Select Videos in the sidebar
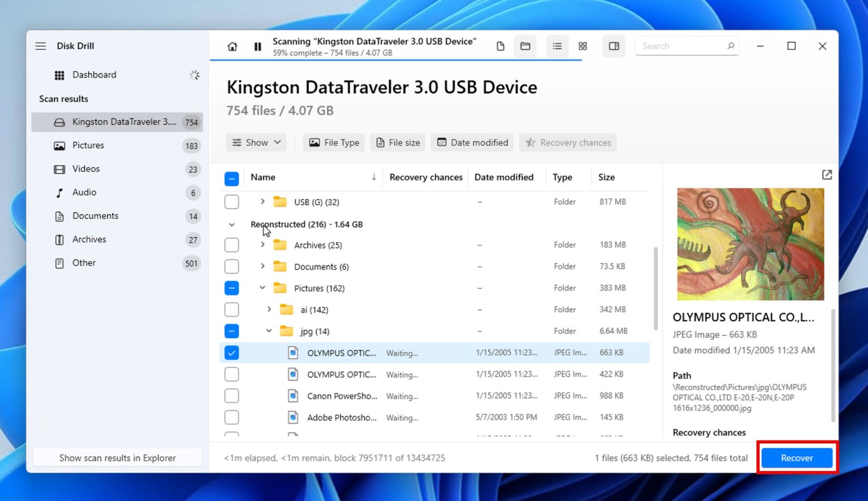 pyautogui.click(x=86, y=169)
